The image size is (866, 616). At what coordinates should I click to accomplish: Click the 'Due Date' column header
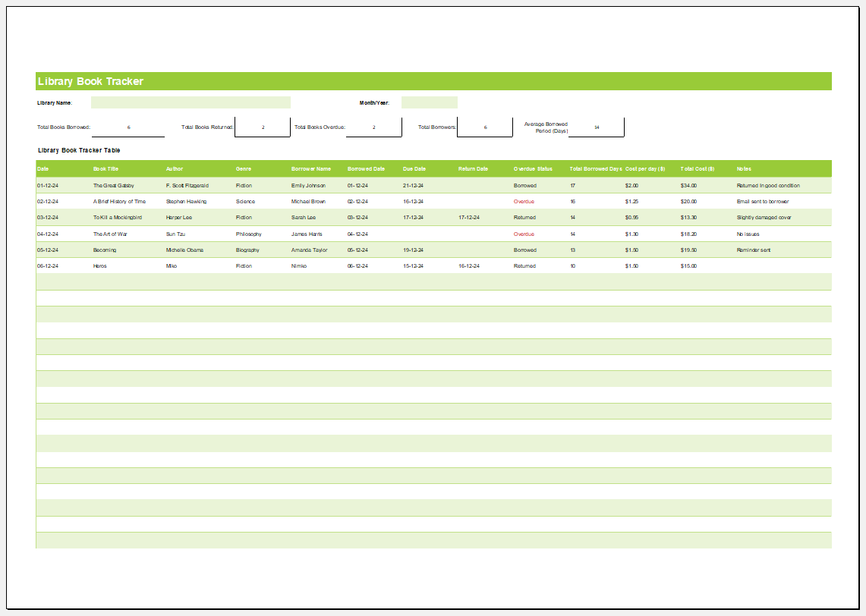pos(414,169)
